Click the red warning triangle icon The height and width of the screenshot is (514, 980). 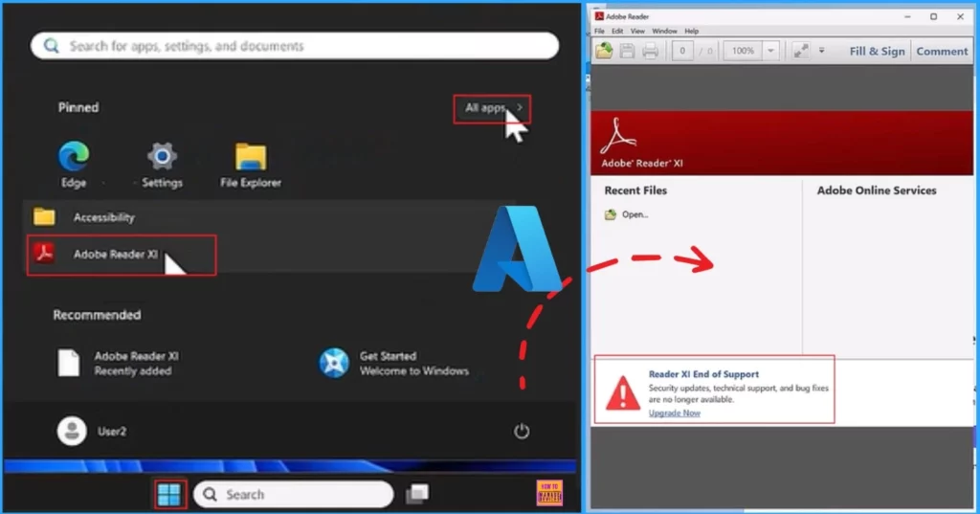622,393
